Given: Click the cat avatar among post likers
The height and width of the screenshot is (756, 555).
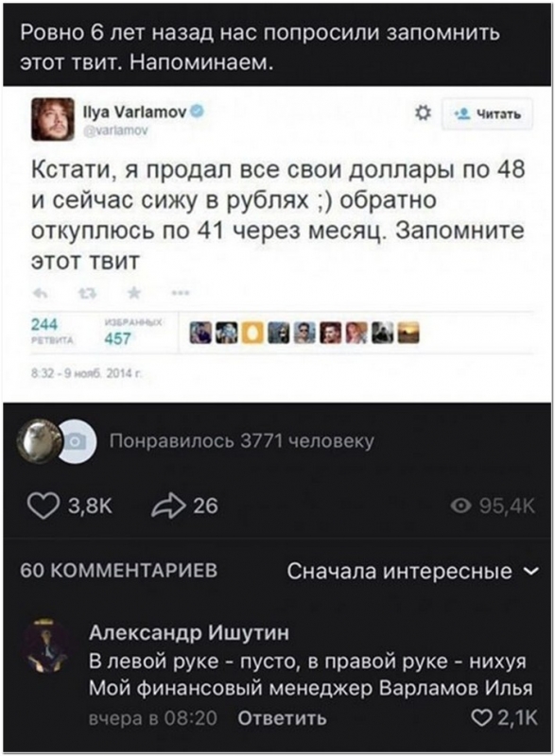Looking at the screenshot, I should click(x=41, y=440).
